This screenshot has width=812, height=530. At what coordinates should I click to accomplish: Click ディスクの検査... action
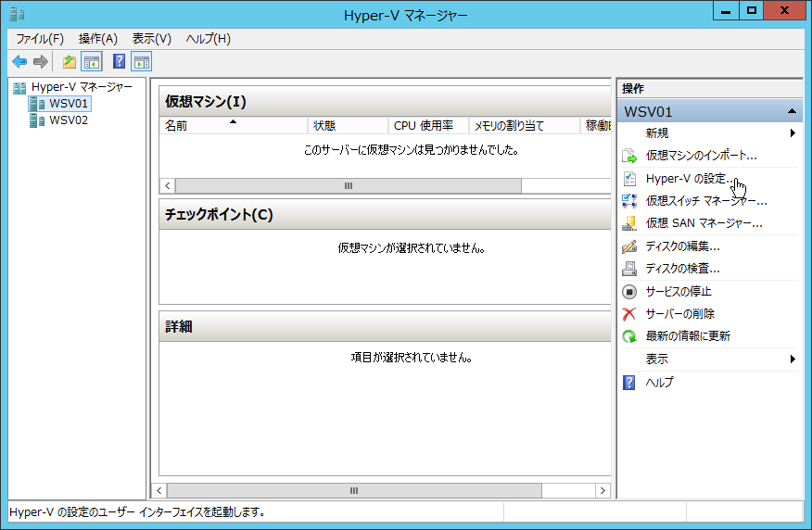click(682, 269)
